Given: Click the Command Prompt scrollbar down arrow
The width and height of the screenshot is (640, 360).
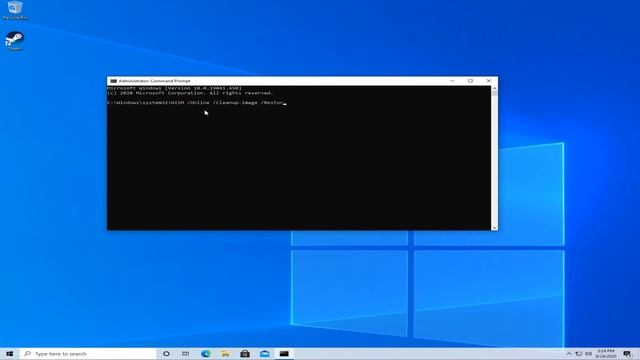Looking at the screenshot, I should (494, 228).
